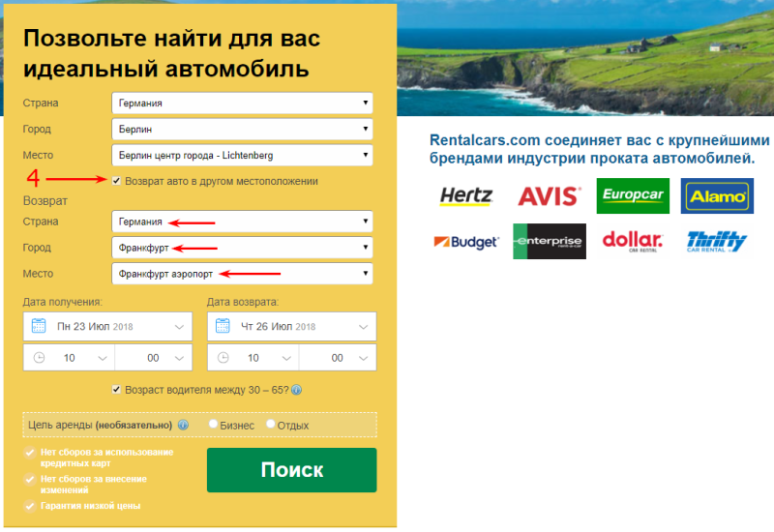Click the Гарантия низкой цены text
The height and width of the screenshot is (532, 774).
pyautogui.click(x=90, y=506)
